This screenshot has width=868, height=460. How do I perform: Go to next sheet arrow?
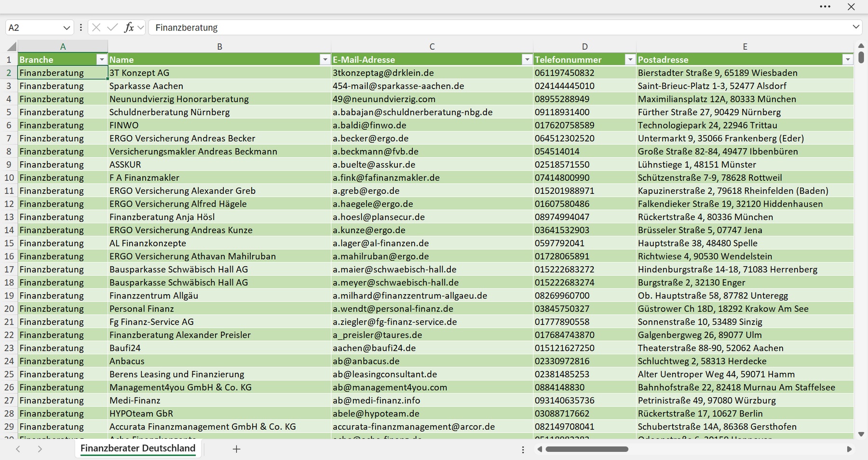40,449
